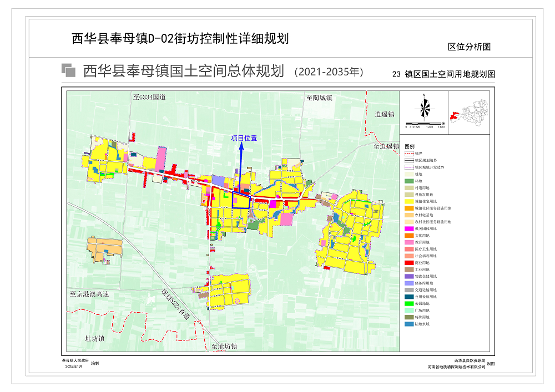
Task: Click the 图例 legend heading
Action: (410, 146)
